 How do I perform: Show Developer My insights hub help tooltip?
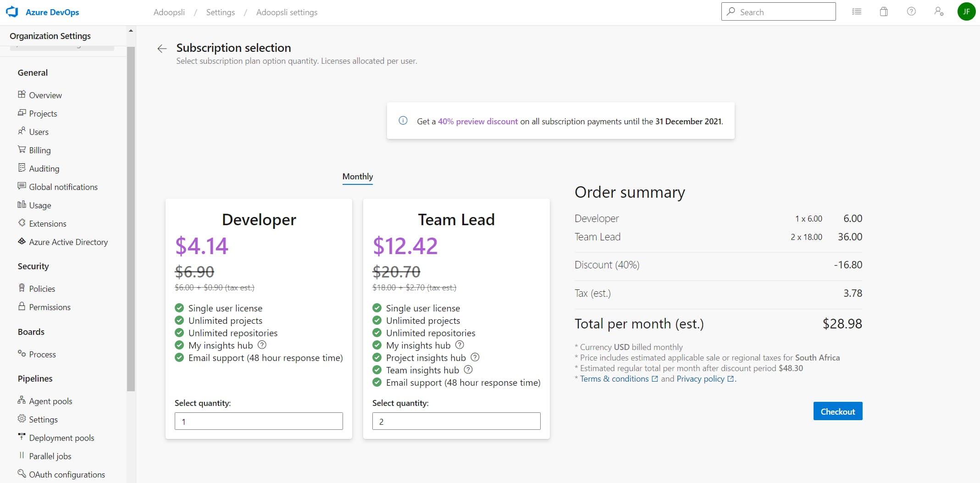point(262,345)
